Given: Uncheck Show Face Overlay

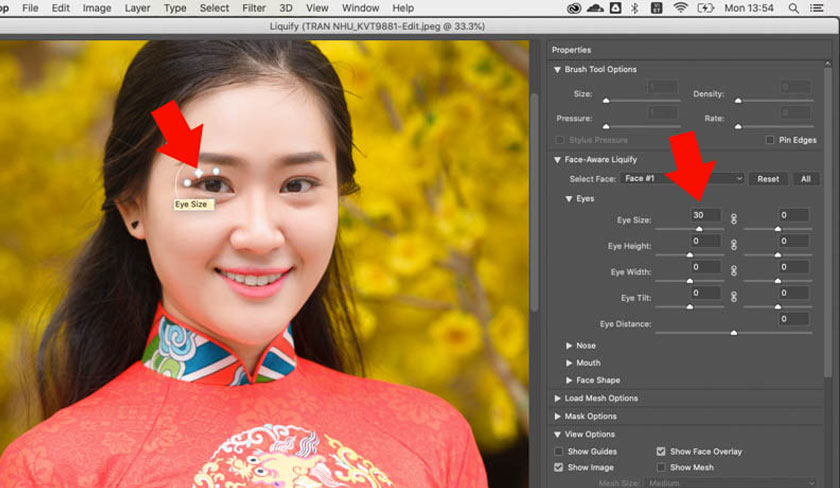Looking at the screenshot, I should [661, 451].
